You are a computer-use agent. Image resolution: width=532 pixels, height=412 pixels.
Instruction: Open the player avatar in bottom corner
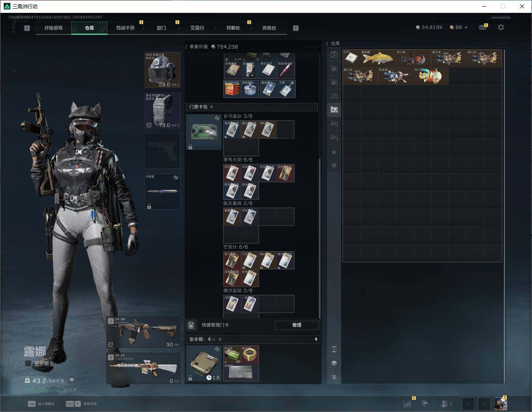[x=500, y=403]
